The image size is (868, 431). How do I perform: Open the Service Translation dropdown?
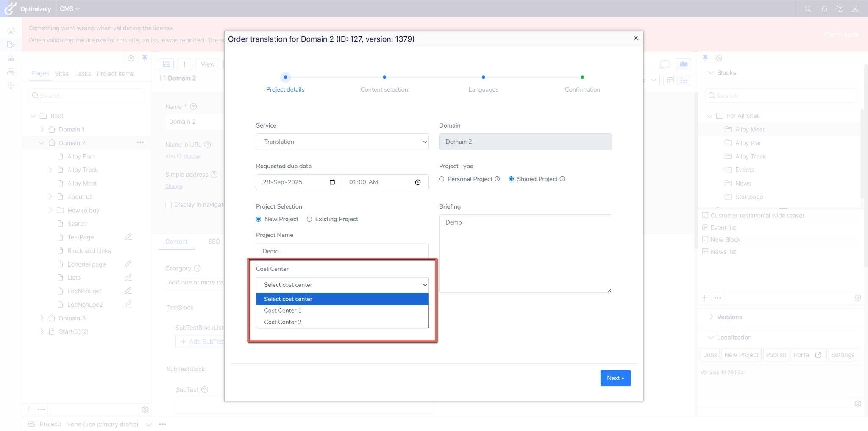342,142
